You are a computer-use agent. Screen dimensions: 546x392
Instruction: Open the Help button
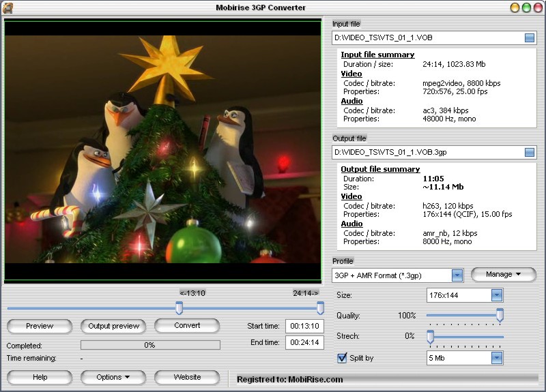40,378
